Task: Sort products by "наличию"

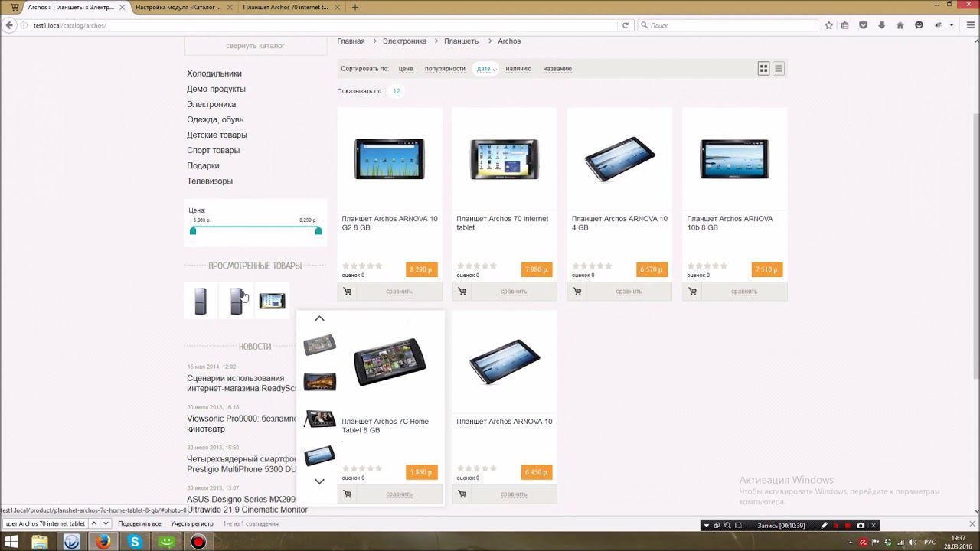Action: pyautogui.click(x=518, y=69)
